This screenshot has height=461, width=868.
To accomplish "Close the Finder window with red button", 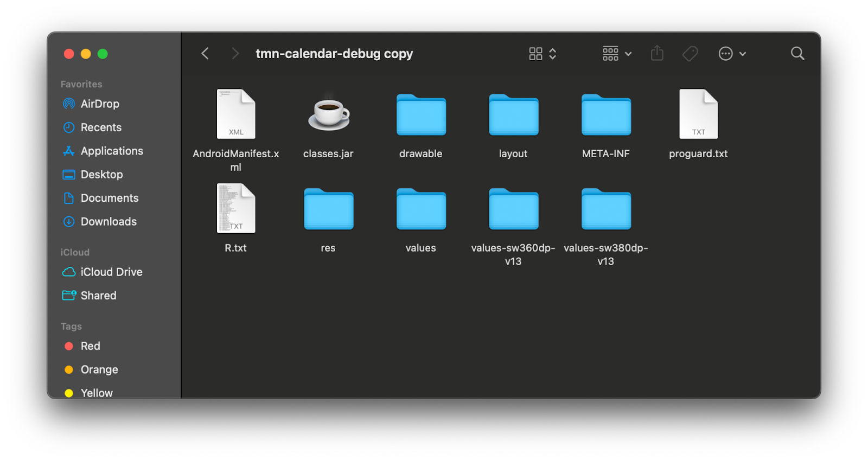I will pyautogui.click(x=69, y=54).
